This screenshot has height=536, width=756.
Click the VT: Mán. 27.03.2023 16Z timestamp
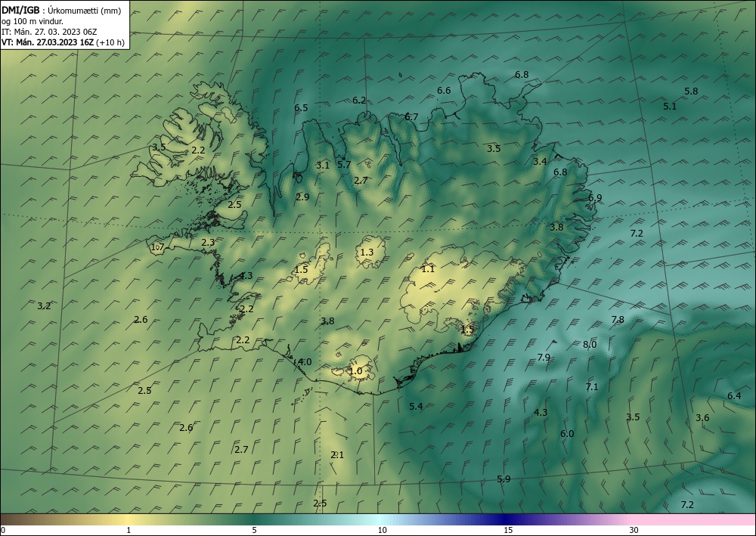click(48, 42)
